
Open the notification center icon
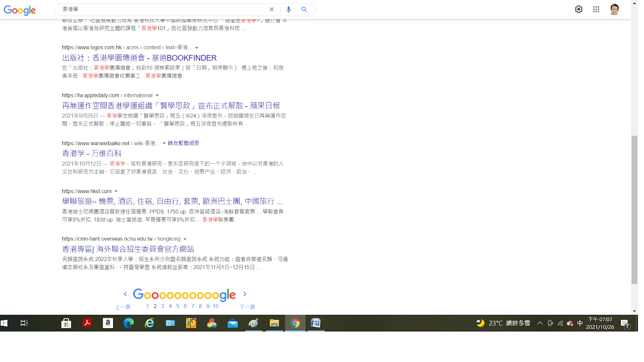pyautogui.click(x=625, y=323)
